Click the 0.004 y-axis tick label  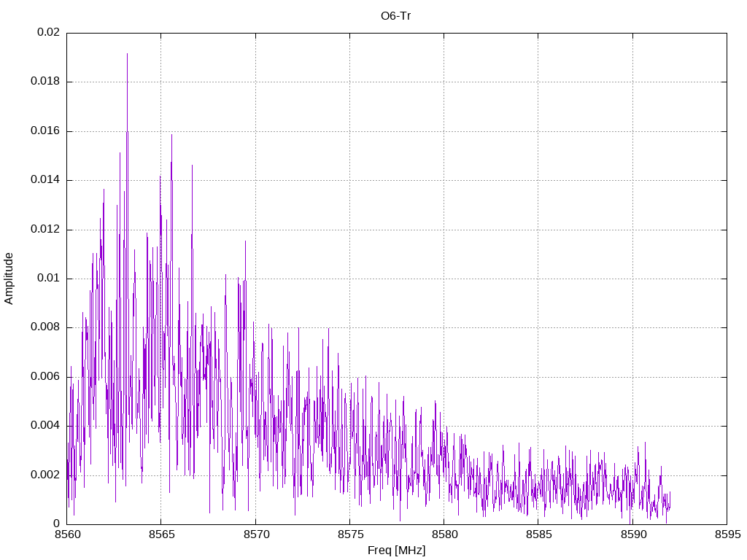[x=45, y=425]
